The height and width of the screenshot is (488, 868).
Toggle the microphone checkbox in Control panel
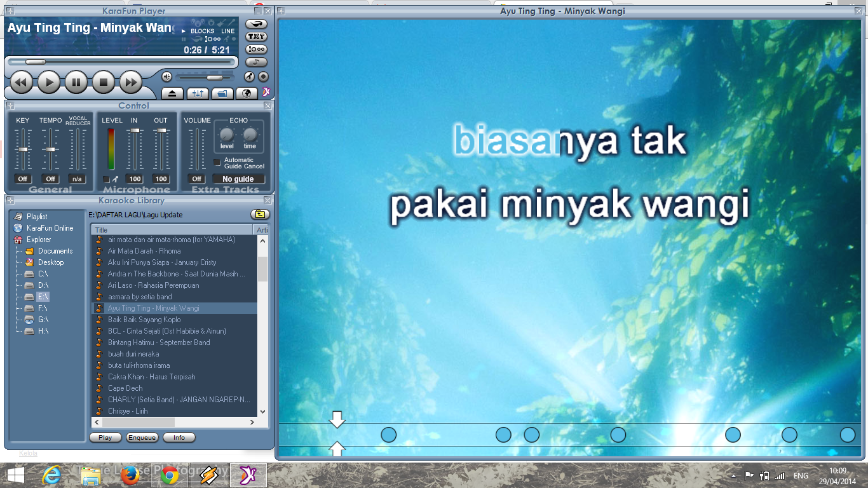(x=106, y=179)
